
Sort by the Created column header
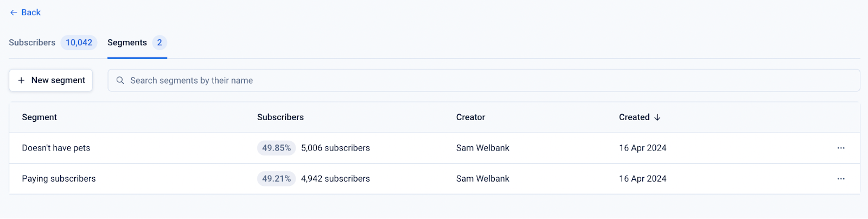(x=634, y=117)
